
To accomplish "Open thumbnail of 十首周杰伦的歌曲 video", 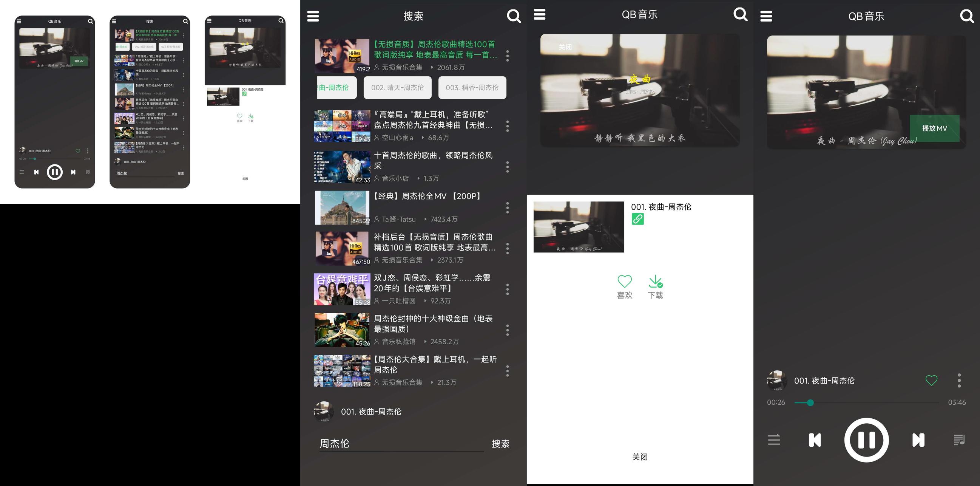I will 342,167.
